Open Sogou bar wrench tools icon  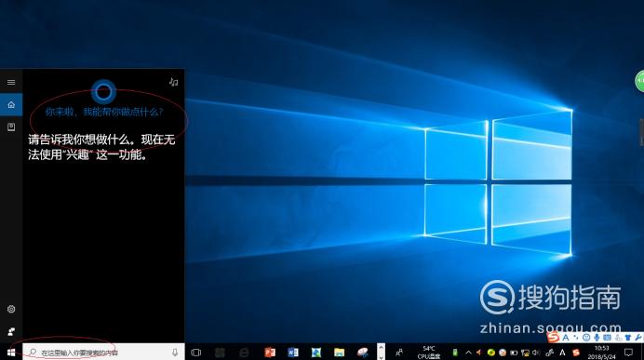tap(637, 338)
